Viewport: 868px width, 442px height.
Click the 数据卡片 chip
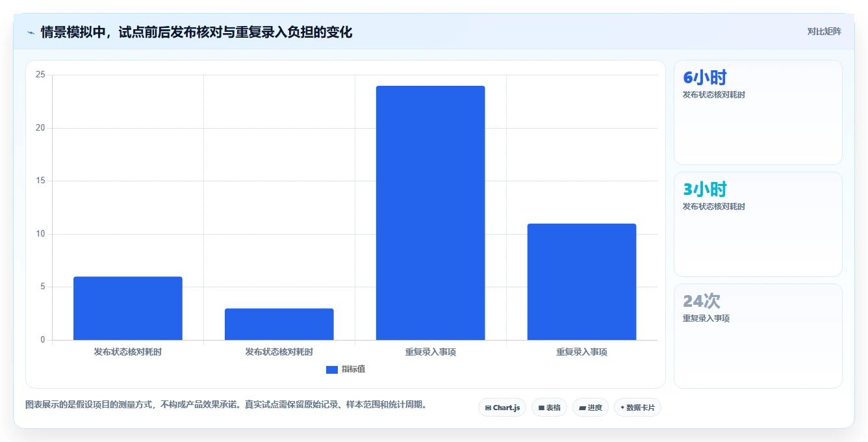tap(637, 408)
